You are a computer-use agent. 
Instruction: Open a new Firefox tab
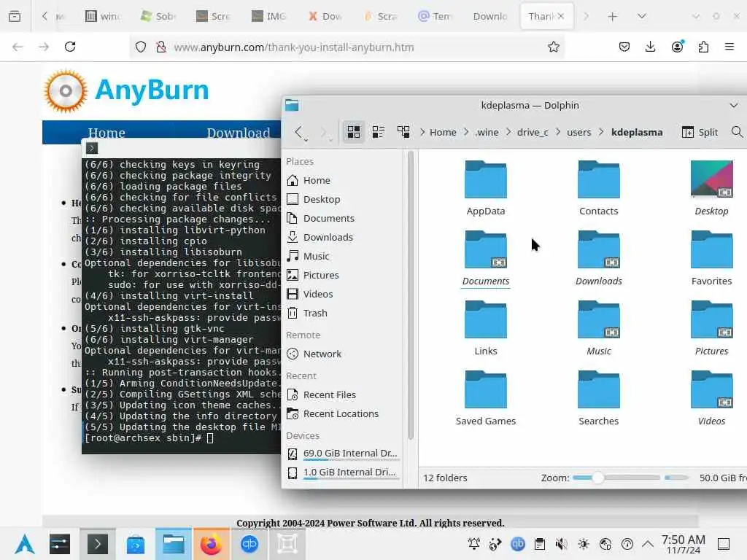pyautogui.click(x=612, y=17)
